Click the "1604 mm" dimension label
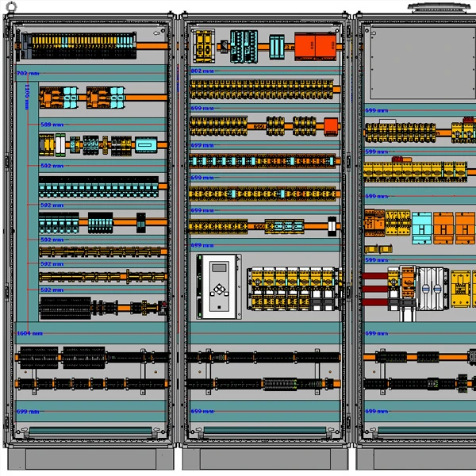The width and height of the screenshot is (476, 476). 29,334
